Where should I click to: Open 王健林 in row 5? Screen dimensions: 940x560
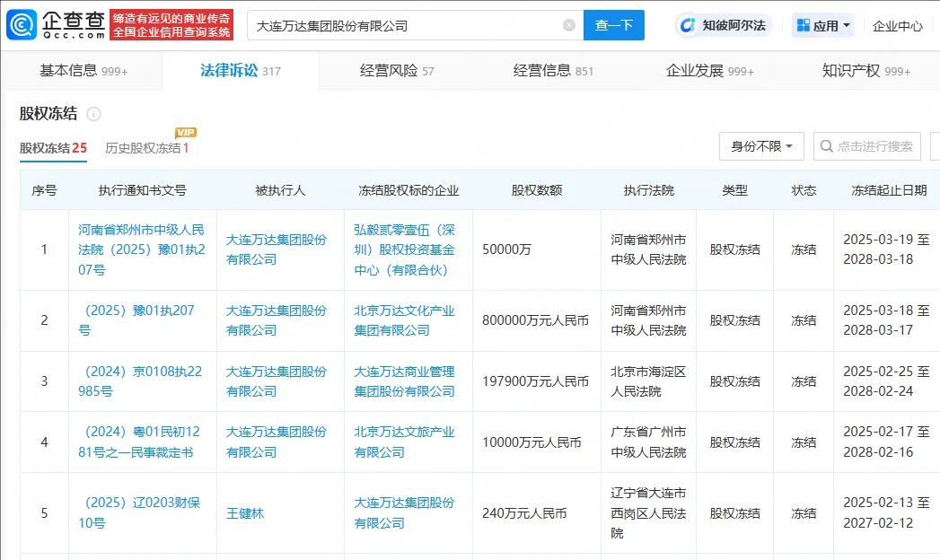245,513
